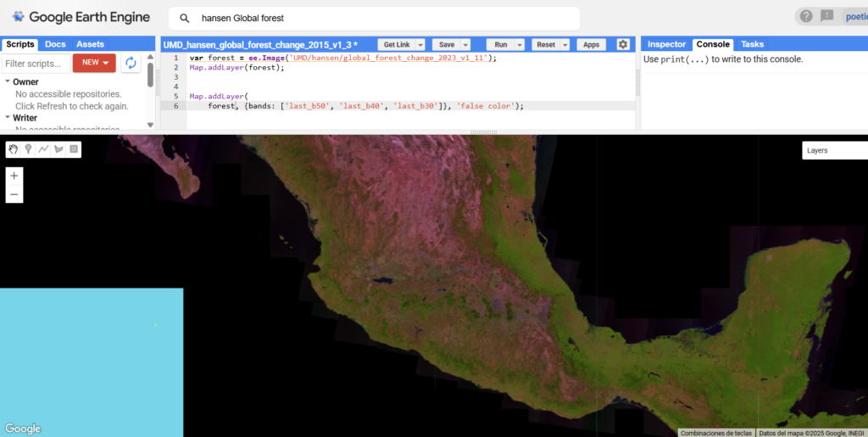
Task: Click line number 3 in the gutter
Action: tap(176, 77)
